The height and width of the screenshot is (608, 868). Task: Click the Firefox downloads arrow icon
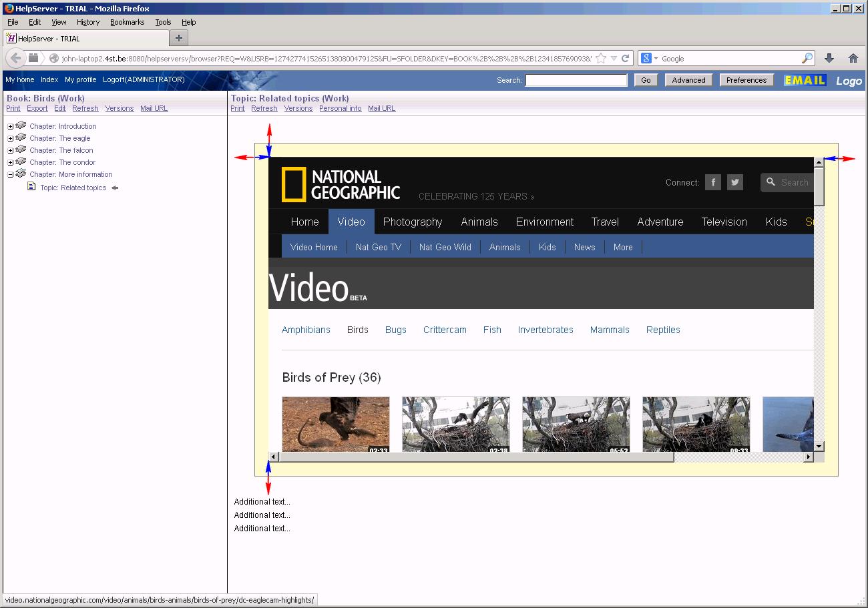[x=829, y=58]
